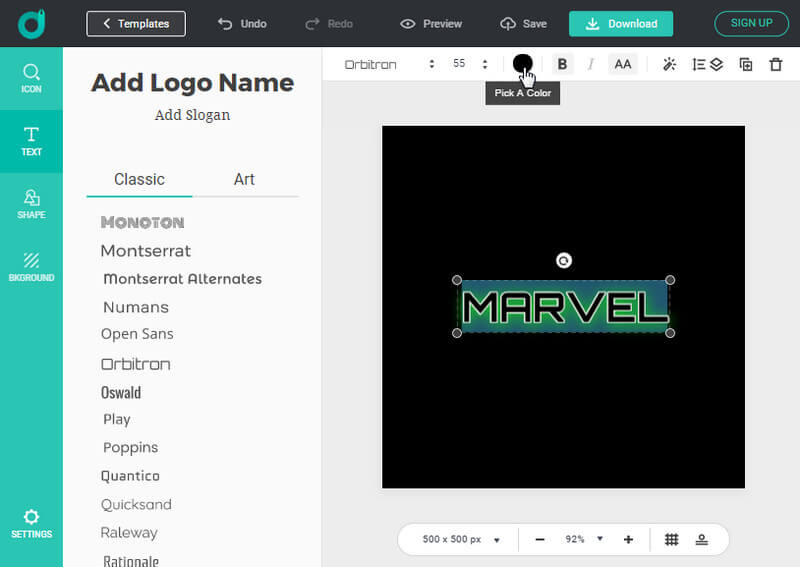Delete selected element with trash icon
Image resolution: width=800 pixels, height=567 pixels.
(775, 64)
